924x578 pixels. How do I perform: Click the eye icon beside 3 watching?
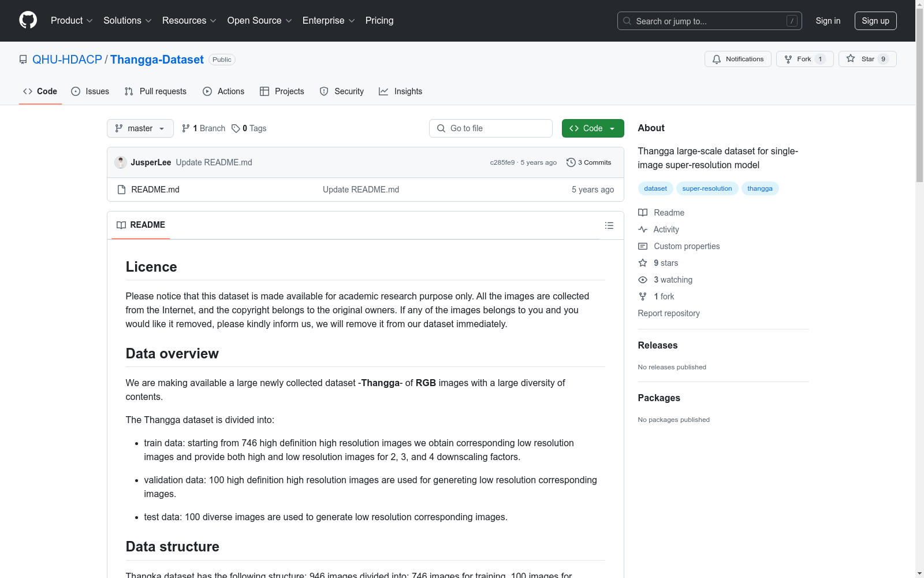coord(643,280)
